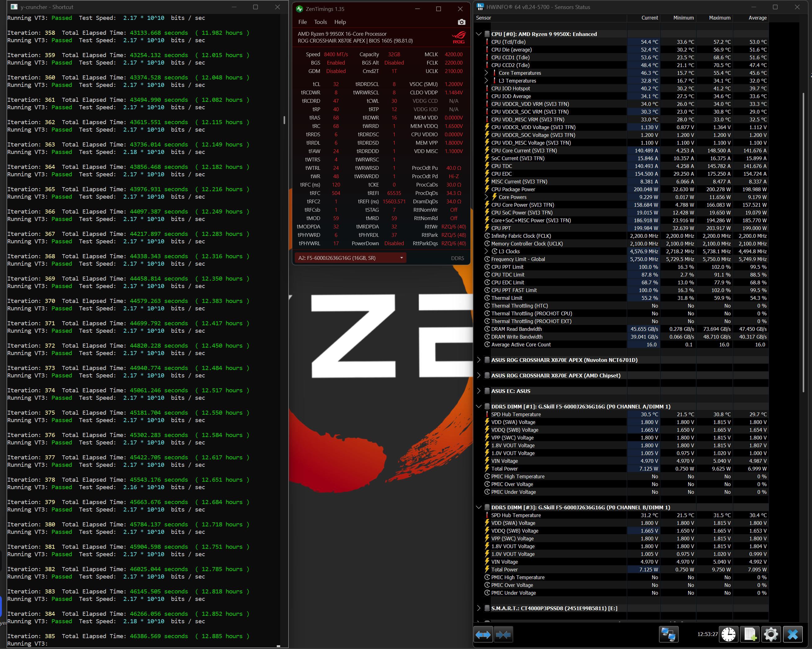This screenshot has width=812, height=649.
Task: Click the DDR5 label in ZenTimings
Action: [458, 258]
